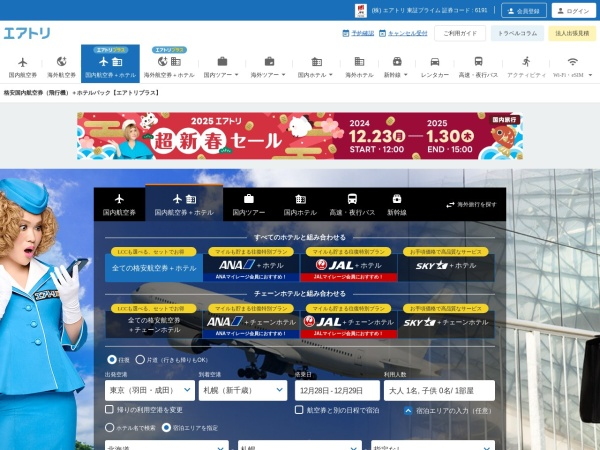Open 海外航空券＋ホテル in top navigation
This screenshot has height=450, width=600.
(169, 64)
